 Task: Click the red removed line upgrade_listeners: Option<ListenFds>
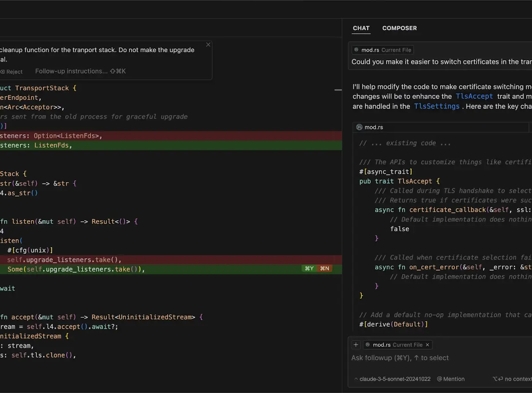pyautogui.click(x=171, y=136)
